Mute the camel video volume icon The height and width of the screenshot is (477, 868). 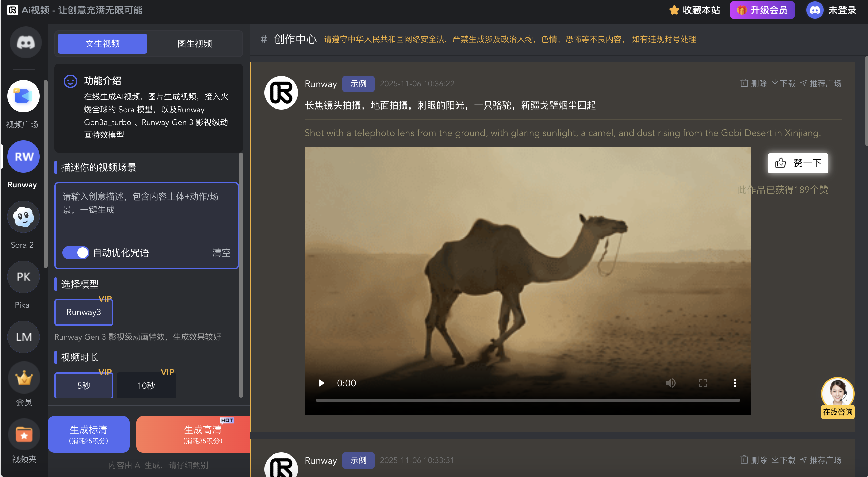(x=670, y=383)
